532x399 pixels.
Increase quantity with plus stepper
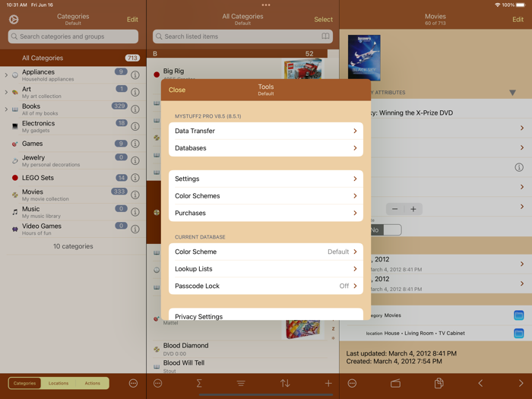413,209
